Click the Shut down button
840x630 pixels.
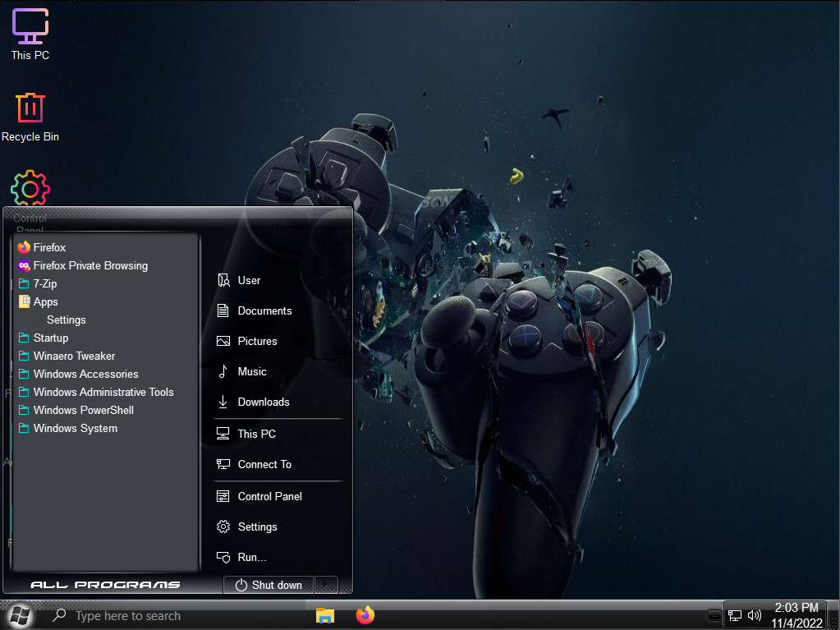pos(269,585)
